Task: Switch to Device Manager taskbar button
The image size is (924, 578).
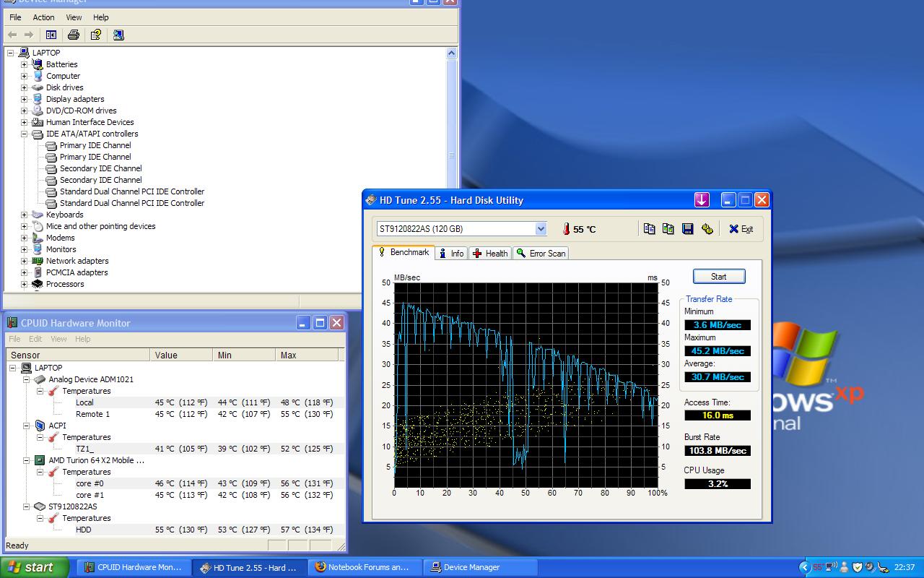Action: 479,567
